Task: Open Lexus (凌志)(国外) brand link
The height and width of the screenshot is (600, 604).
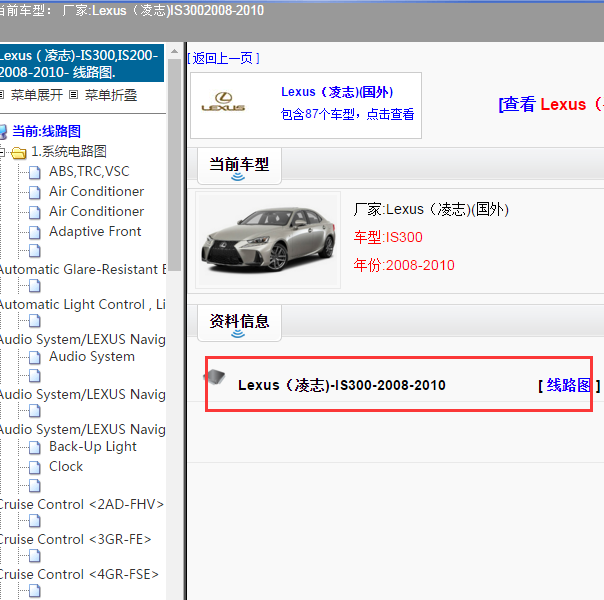Action: [x=337, y=92]
